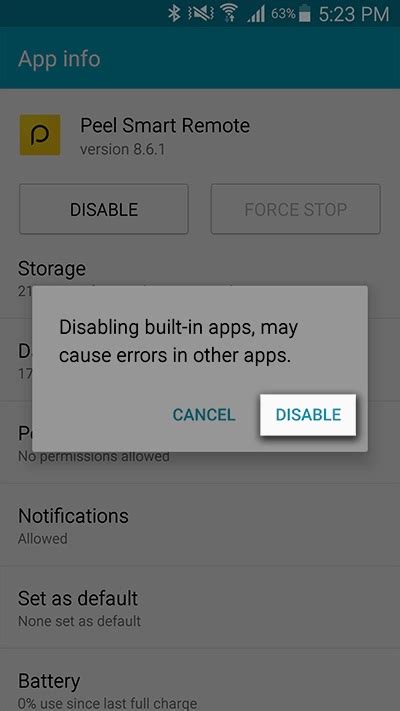Tap the vibrate mode status icon

[202, 14]
